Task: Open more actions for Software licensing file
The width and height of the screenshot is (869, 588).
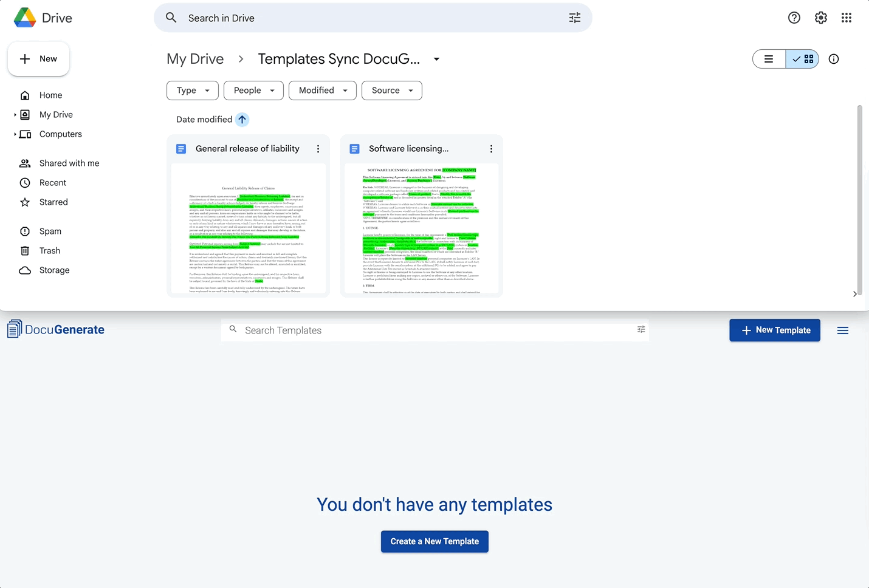Action: [491, 149]
